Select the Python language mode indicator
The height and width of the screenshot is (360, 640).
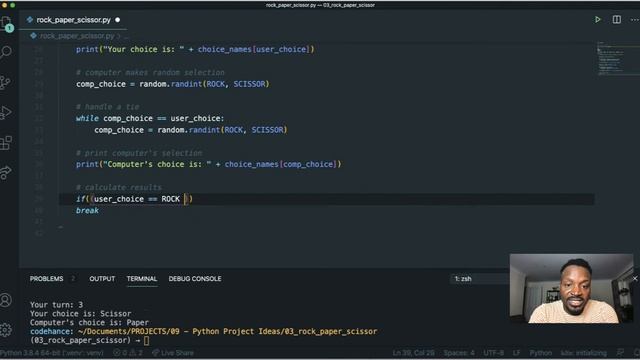coord(541,353)
